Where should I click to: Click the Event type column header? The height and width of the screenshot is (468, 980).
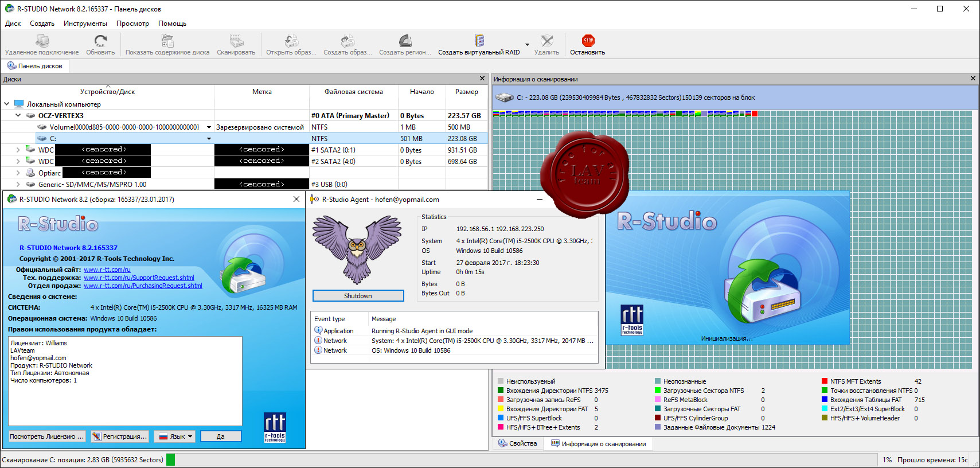pyautogui.click(x=339, y=319)
